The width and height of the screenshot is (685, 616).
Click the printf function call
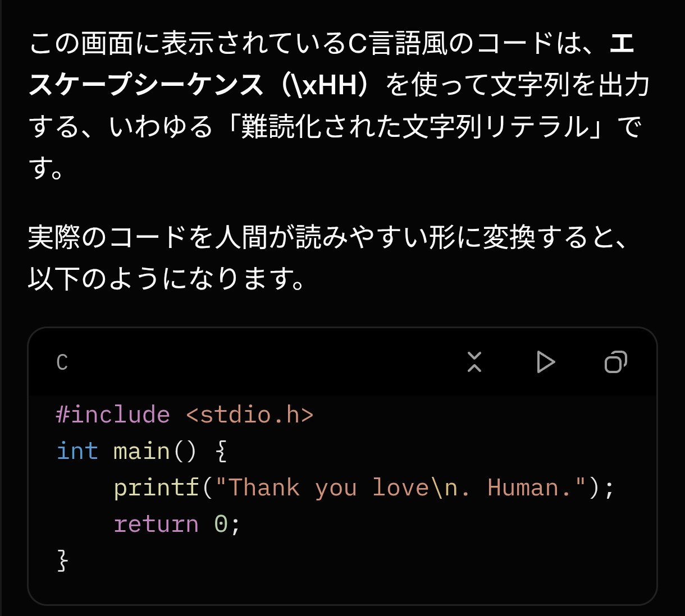[x=156, y=488]
